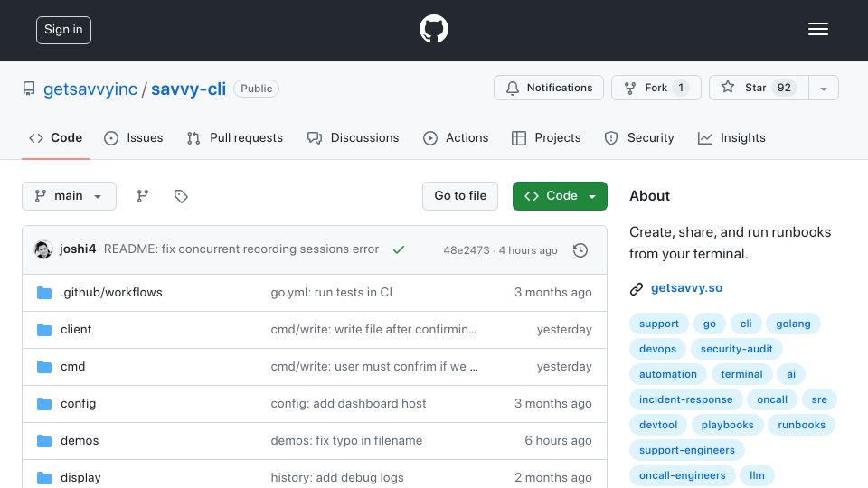Open the demos folder
Image resolution: width=868 pixels, height=488 pixels.
[80, 440]
